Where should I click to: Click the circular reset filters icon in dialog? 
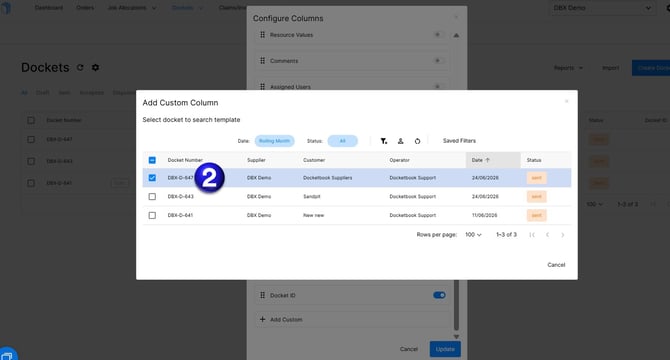pos(417,141)
